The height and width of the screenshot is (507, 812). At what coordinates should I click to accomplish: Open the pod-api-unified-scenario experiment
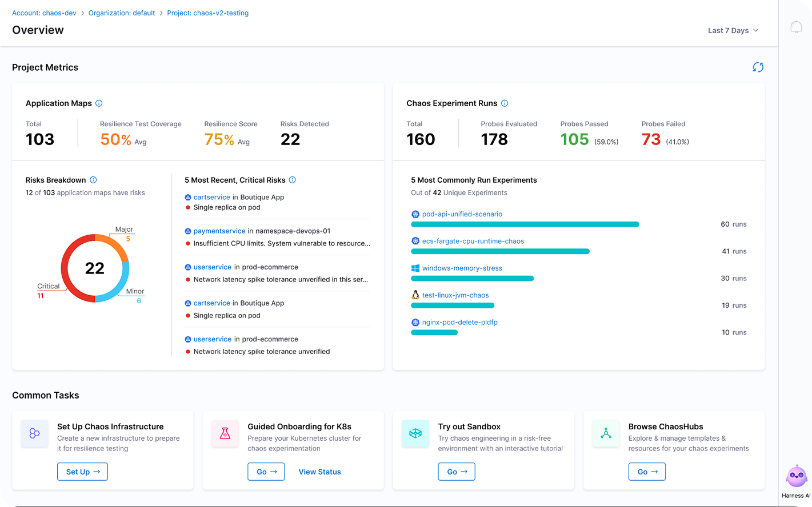[x=462, y=214]
